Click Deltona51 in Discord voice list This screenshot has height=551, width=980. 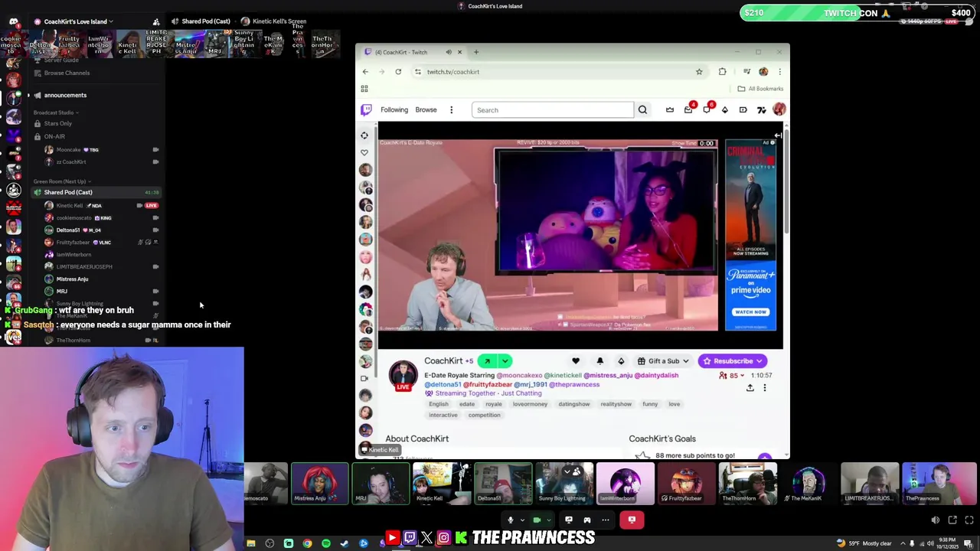pos(67,230)
